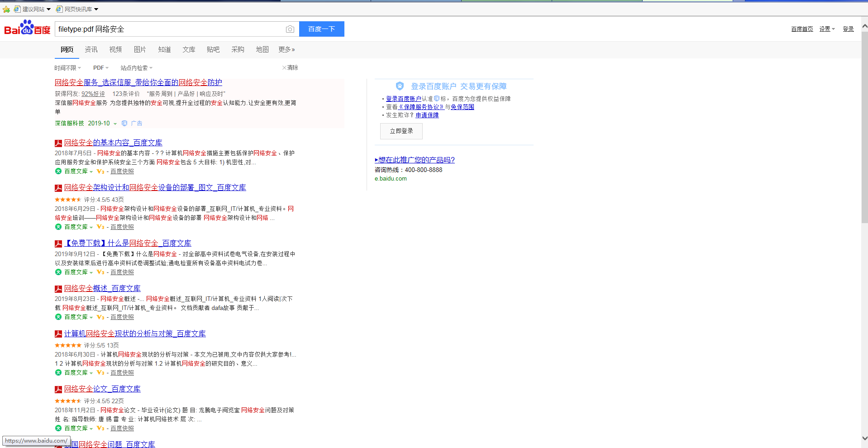Open the 计算机网络安全现状的分析与对策 result link
This screenshot has height=448, width=868.
coord(135,334)
